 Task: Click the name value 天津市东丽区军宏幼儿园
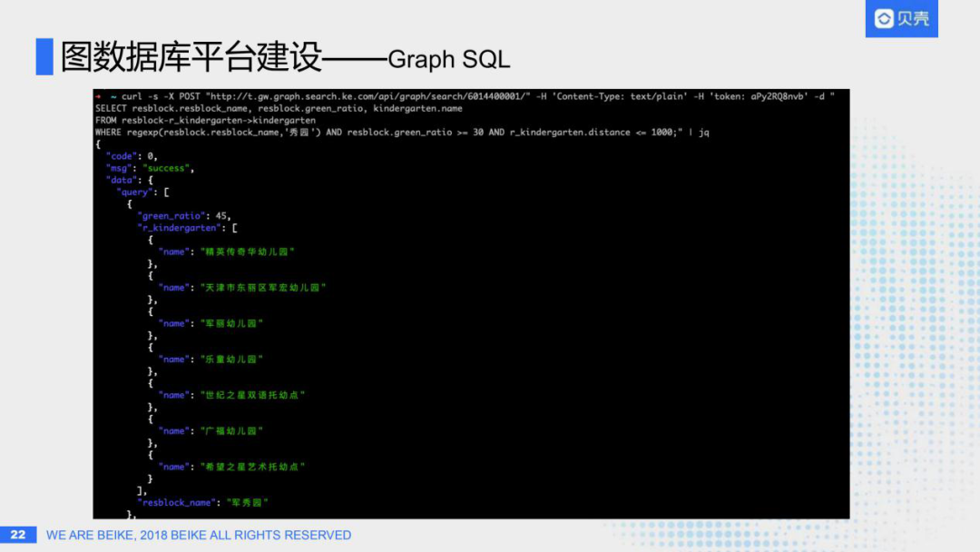(x=262, y=288)
